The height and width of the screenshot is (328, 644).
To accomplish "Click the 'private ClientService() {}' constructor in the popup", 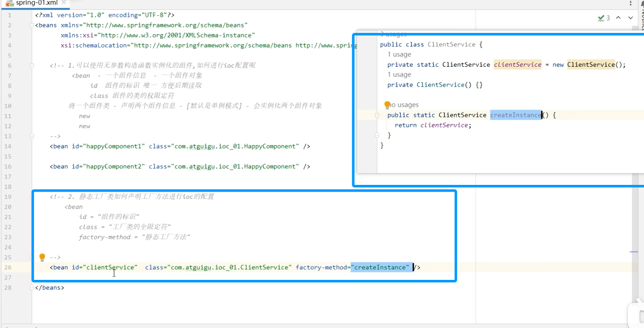I will (435, 85).
